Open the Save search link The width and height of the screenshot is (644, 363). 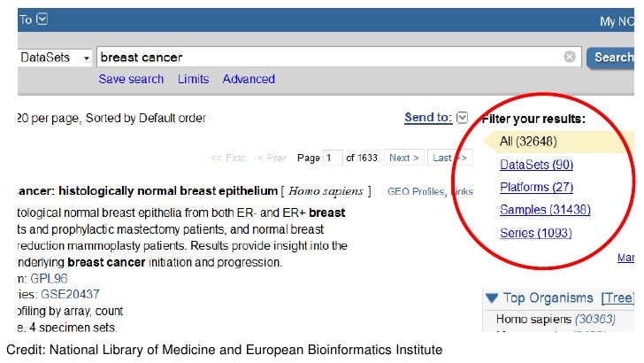(x=131, y=79)
